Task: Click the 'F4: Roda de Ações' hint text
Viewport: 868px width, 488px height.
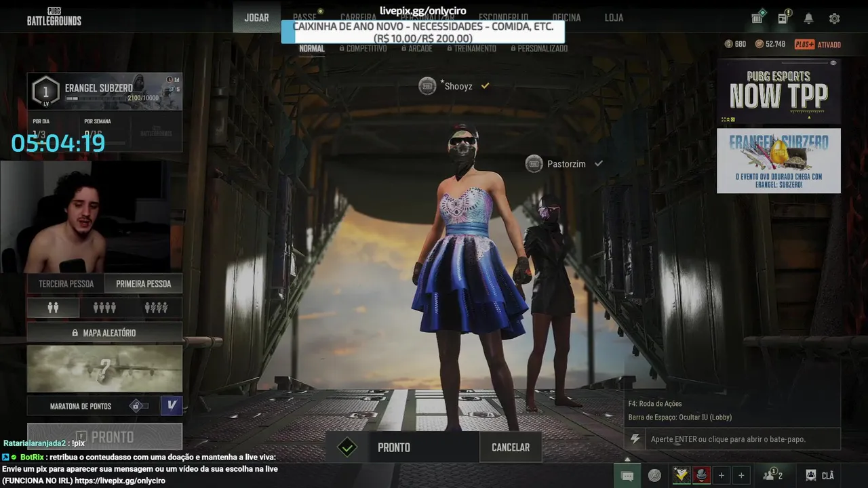Action: pos(655,404)
